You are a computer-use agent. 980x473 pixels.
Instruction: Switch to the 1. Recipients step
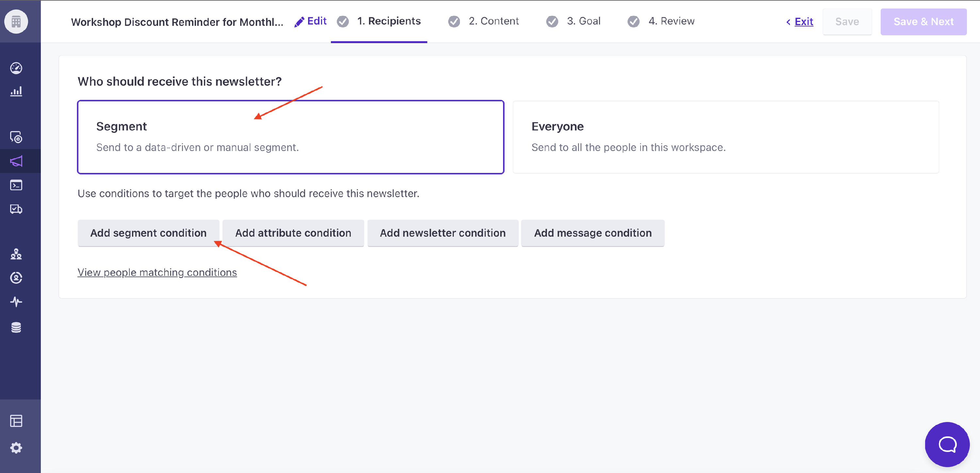379,21
